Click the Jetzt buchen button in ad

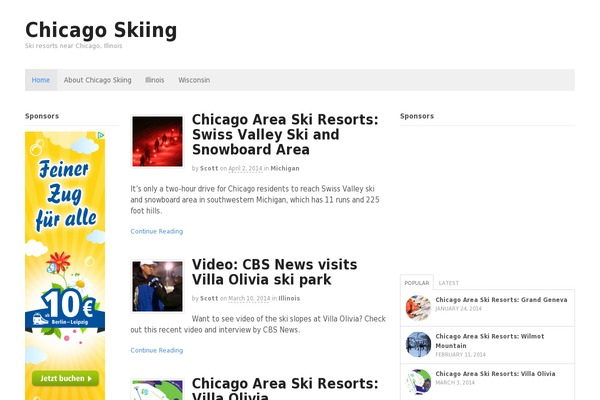(x=65, y=378)
